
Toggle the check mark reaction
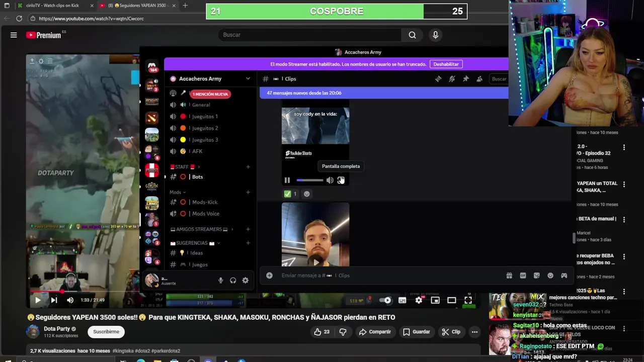pyautogui.click(x=290, y=194)
